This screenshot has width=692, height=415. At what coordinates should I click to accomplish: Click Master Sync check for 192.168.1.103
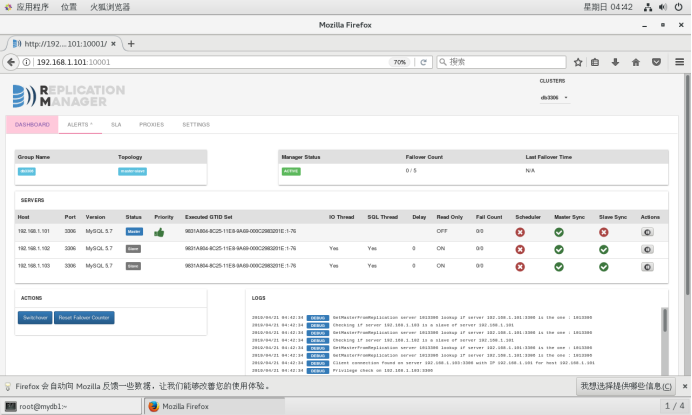tap(559, 267)
